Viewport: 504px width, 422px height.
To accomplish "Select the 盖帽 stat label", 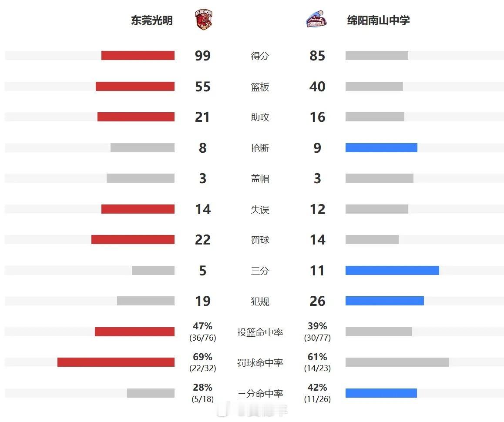I will coord(260,178).
